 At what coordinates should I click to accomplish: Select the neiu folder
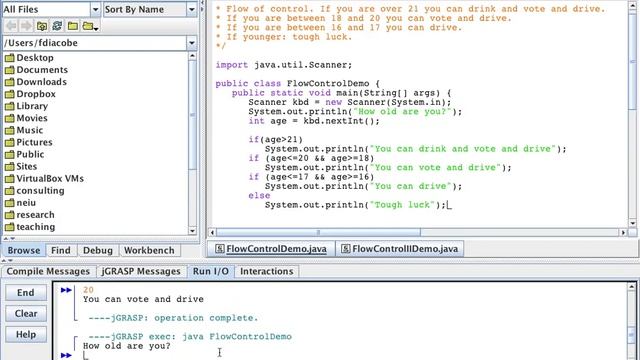(x=26, y=202)
